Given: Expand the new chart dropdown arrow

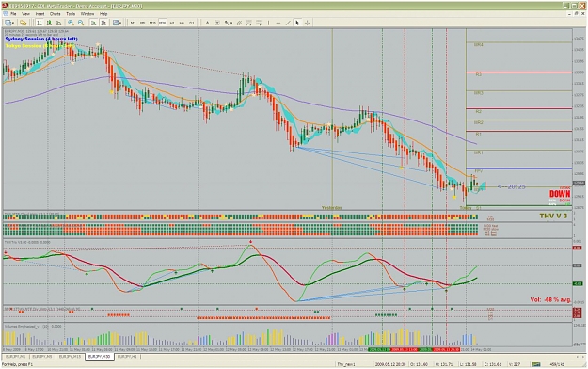Looking at the screenshot, I should pyautogui.click(x=13, y=23).
